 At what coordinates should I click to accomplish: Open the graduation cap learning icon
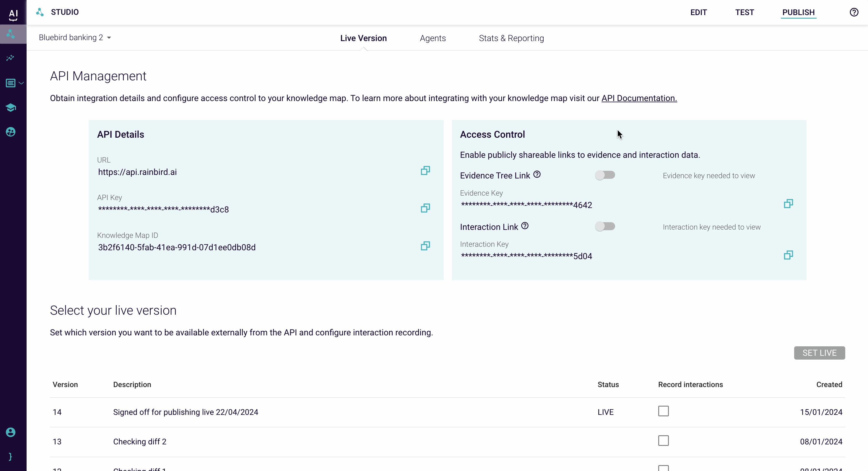click(x=11, y=108)
